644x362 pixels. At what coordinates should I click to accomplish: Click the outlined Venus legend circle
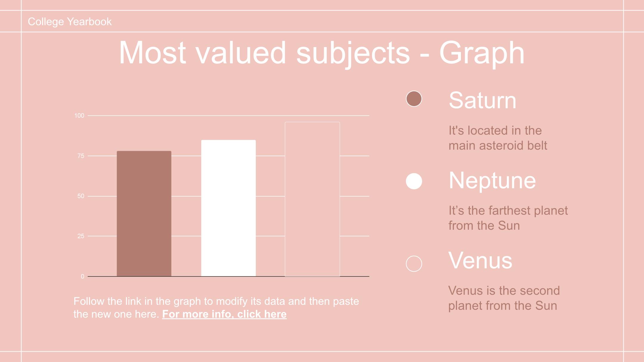[x=414, y=264]
